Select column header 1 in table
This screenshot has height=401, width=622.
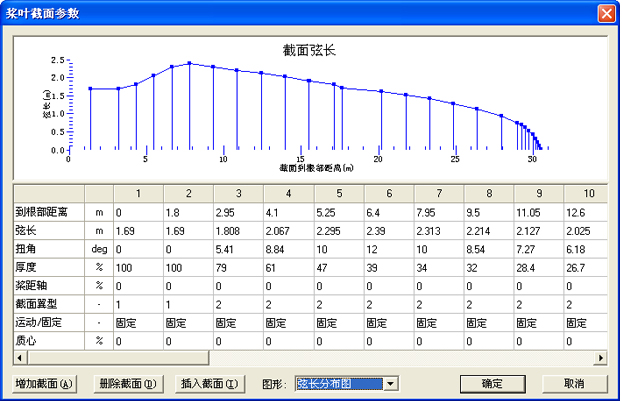click(x=137, y=193)
